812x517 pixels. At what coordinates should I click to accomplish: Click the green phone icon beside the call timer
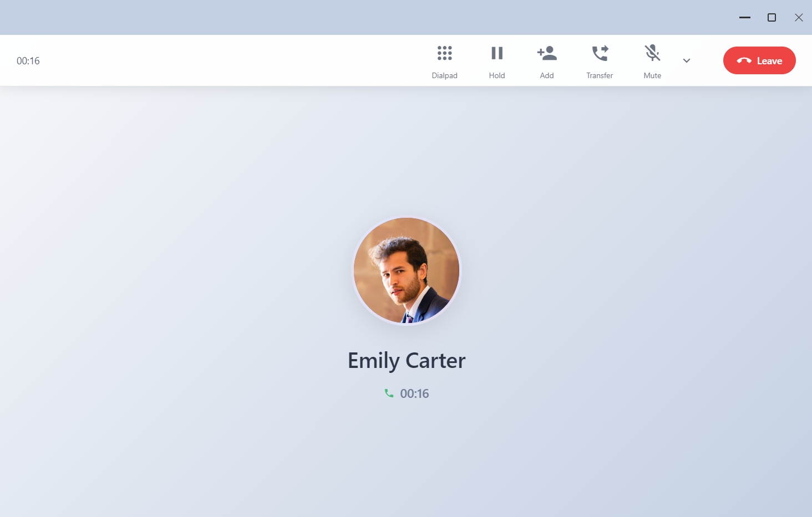(389, 393)
